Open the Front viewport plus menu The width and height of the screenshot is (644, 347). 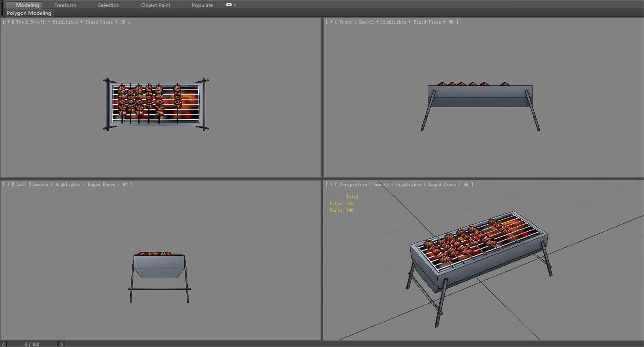[x=332, y=22]
